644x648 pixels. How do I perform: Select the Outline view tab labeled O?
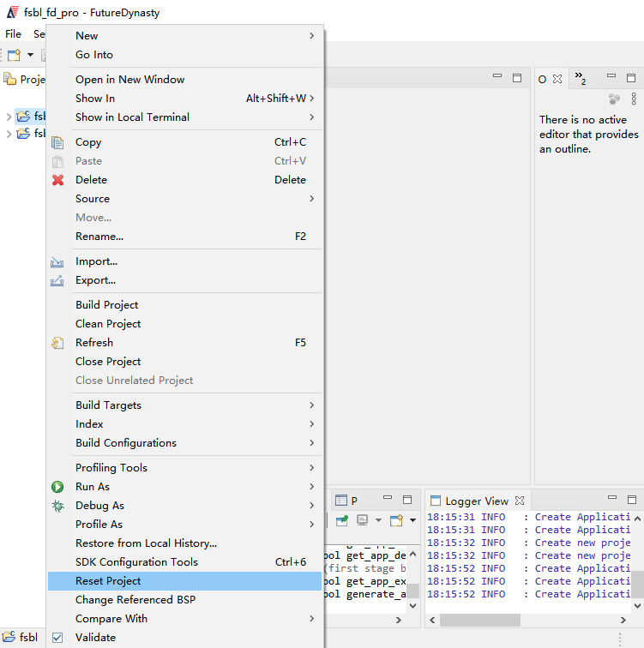tap(542, 79)
